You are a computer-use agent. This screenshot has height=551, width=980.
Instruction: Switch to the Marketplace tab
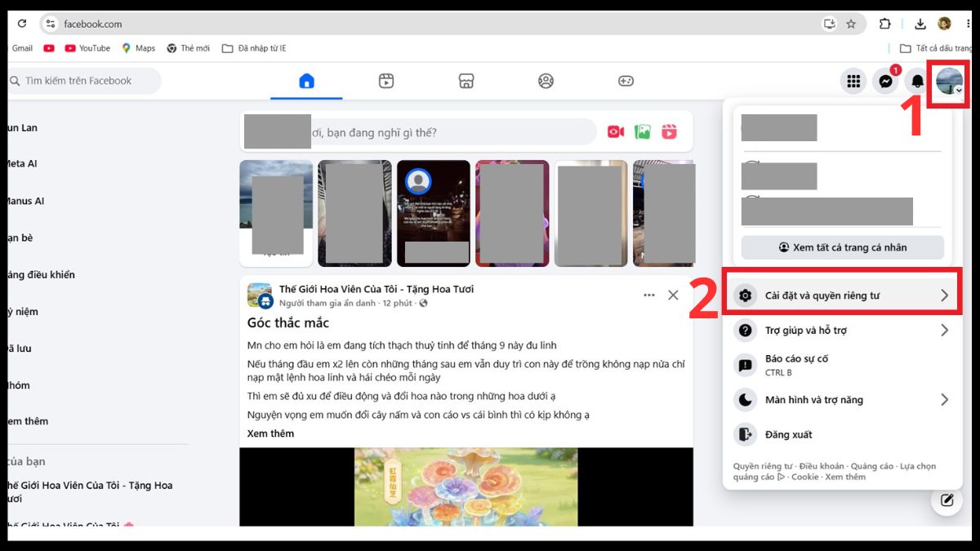[x=466, y=81]
